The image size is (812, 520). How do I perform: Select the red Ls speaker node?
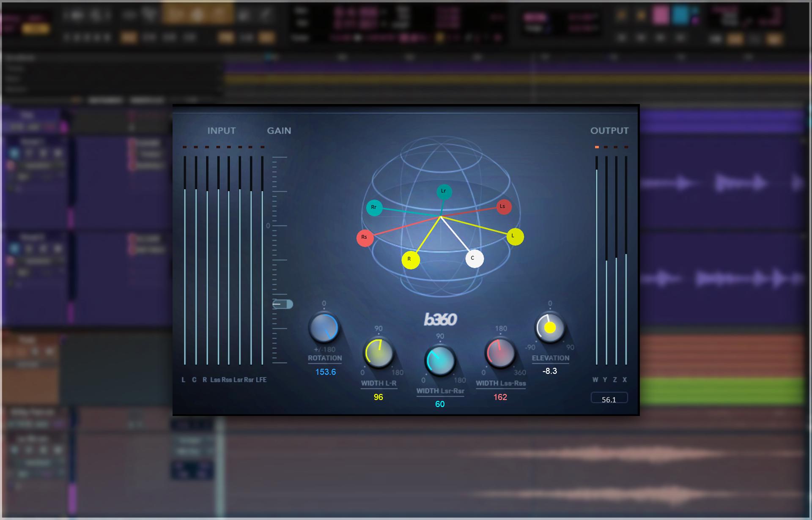[x=503, y=207]
